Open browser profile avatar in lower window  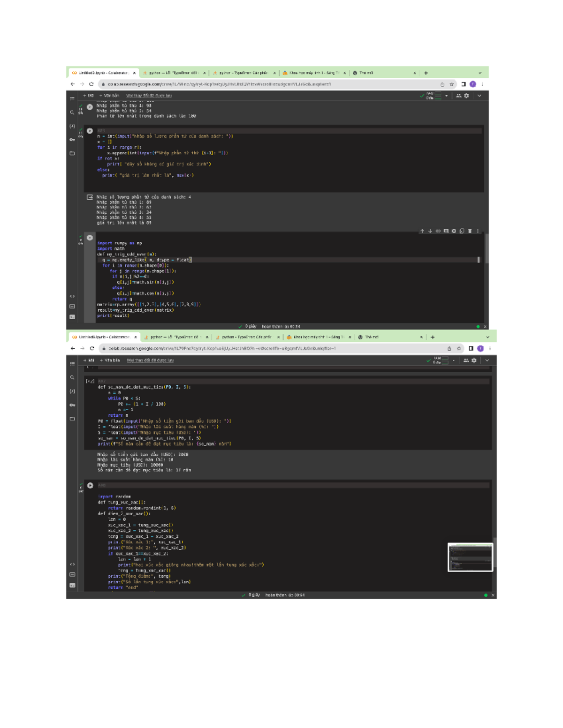[480, 348]
